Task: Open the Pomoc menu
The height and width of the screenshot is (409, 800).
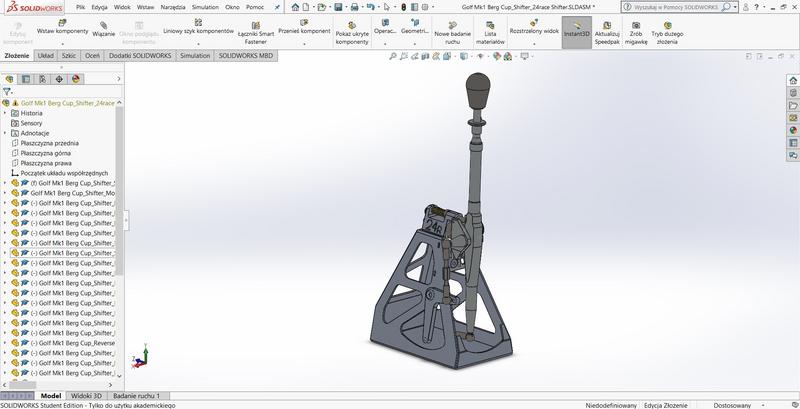Action: tap(255, 7)
